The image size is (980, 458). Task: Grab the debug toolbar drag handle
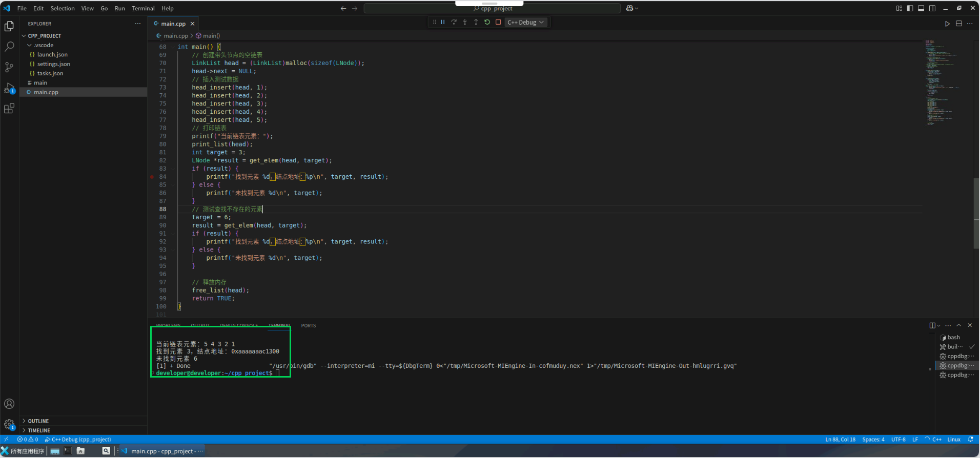[x=434, y=22]
